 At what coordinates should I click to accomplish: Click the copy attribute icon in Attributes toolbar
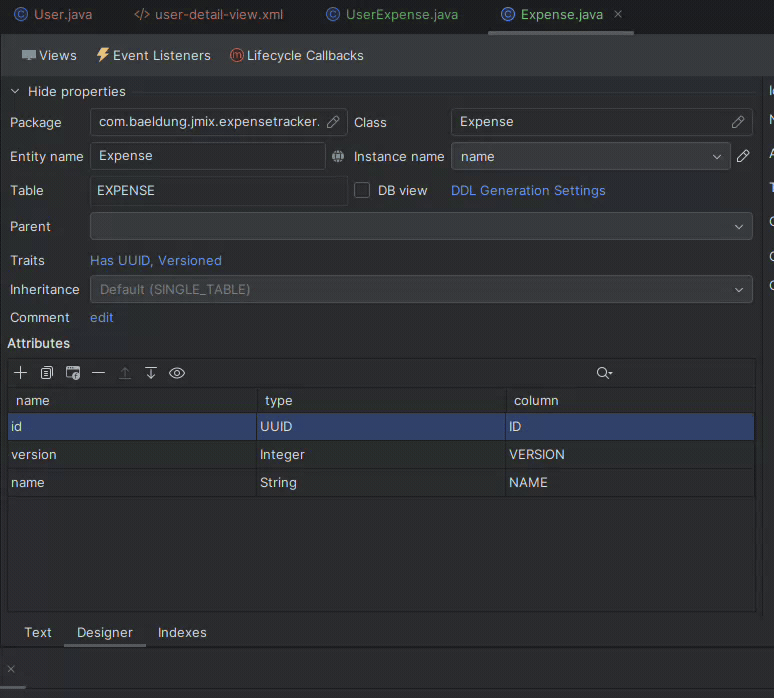(47, 373)
